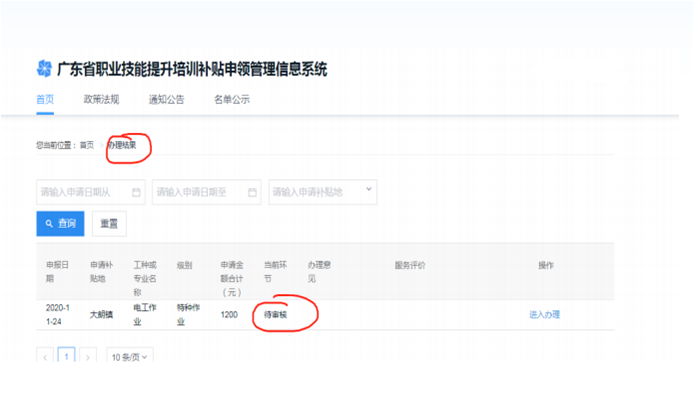Click 办理结果 in the breadcrumb
The height and width of the screenshot is (405, 694).
[122, 145]
